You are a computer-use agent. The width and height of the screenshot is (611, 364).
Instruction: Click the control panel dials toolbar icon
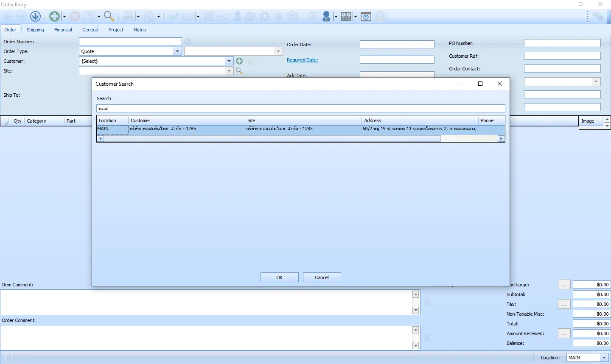coord(346,17)
